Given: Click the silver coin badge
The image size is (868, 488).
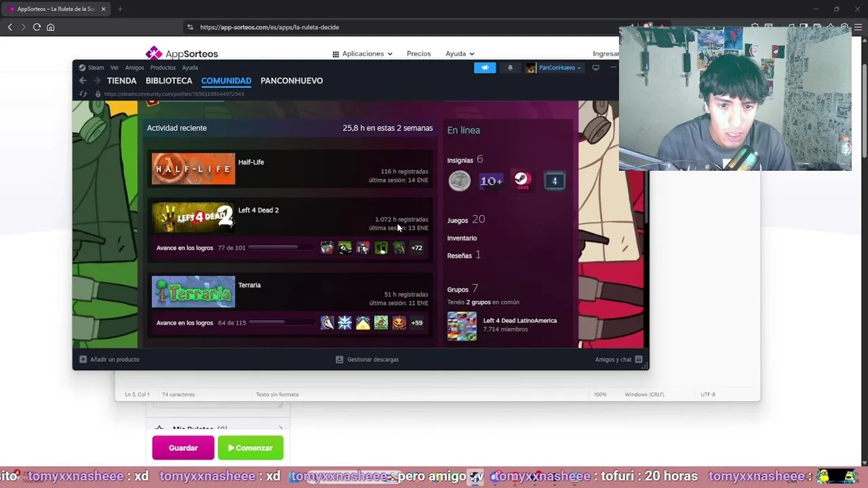Looking at the screenshot, I should [459, 181].
